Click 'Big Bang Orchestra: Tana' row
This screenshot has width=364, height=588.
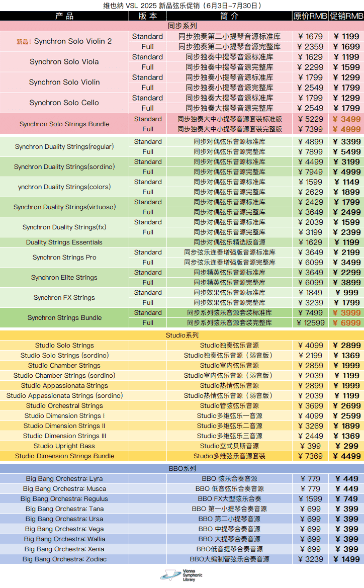coord(182,509)
